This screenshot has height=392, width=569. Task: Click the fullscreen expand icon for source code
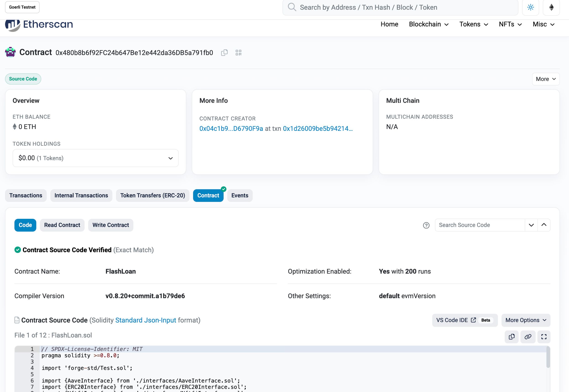click(544, 336)
